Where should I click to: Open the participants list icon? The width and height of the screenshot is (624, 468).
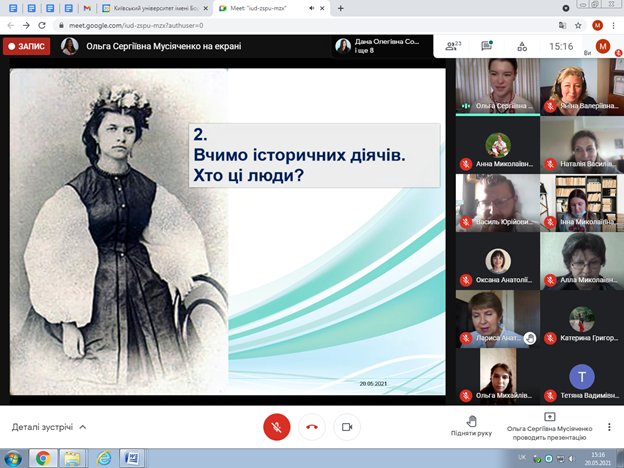(452, 46)
